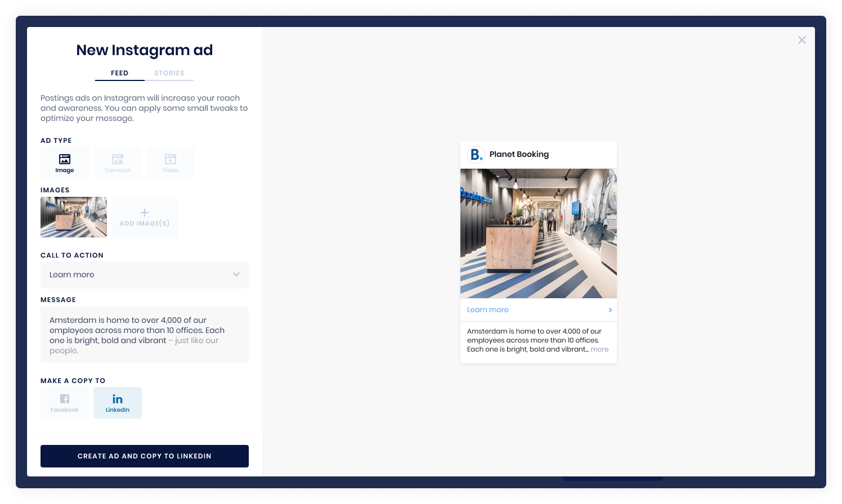Click the 'IMAGES' section label
The image size is (842, 504).
(x=55, y=190)
